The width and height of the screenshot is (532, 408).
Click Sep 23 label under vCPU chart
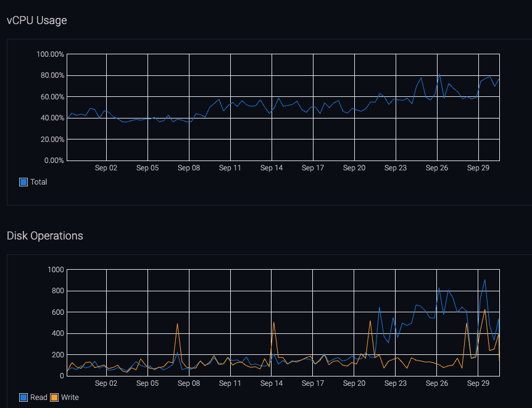point(396,168)
